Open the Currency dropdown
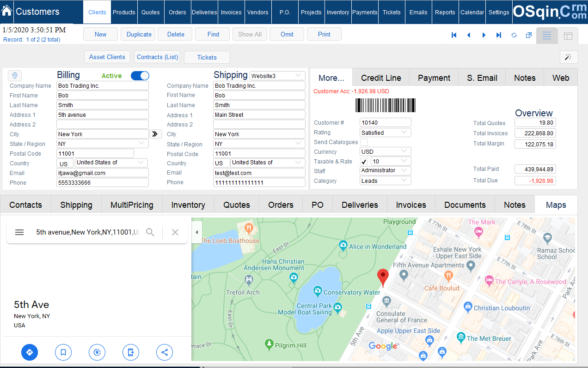The image size is (588, 368). tap(386, 151)
